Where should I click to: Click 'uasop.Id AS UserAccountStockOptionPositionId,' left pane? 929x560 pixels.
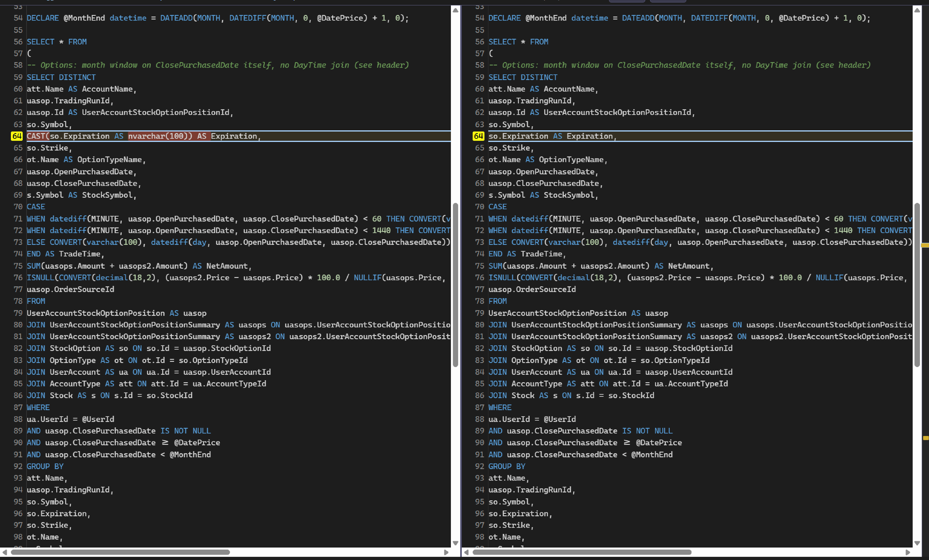[130, 112]
